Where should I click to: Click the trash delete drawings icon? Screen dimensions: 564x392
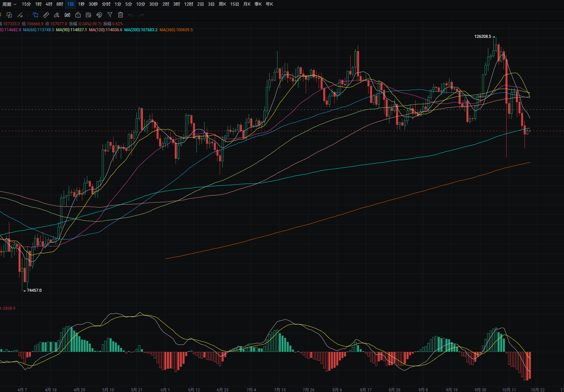(x=121, y=15)
